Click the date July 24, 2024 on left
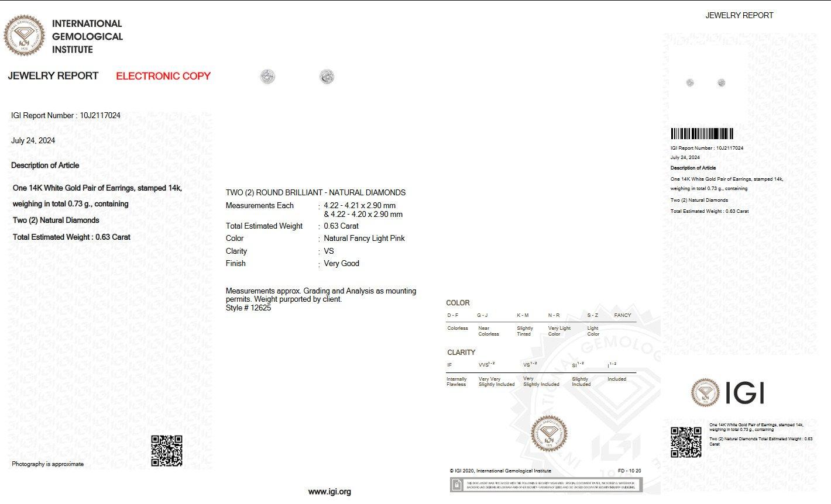 tap(33, 140)
